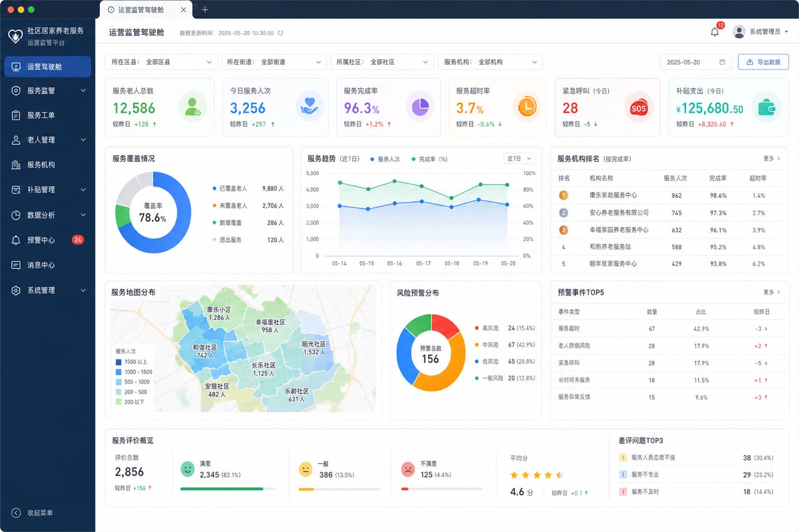Open the 系统管理员 account dropdown arrow
This screenshot has height=532, width=799.
787,32
